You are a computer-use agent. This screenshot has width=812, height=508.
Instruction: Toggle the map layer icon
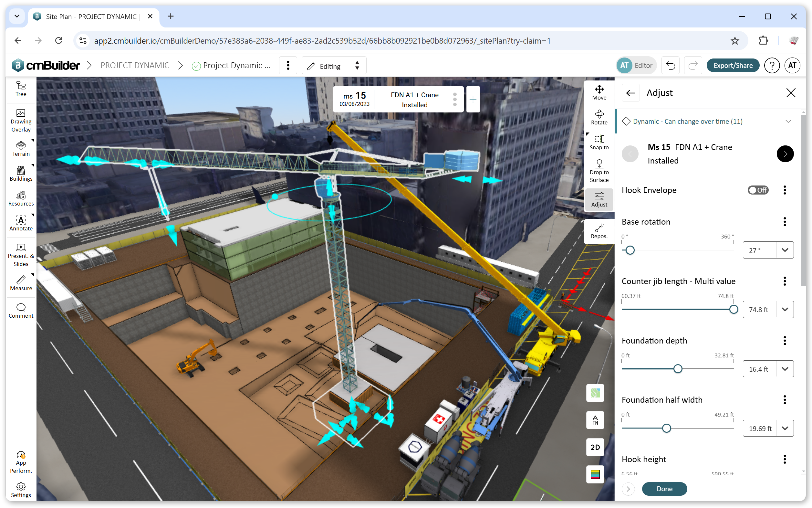tap(595, 393)
